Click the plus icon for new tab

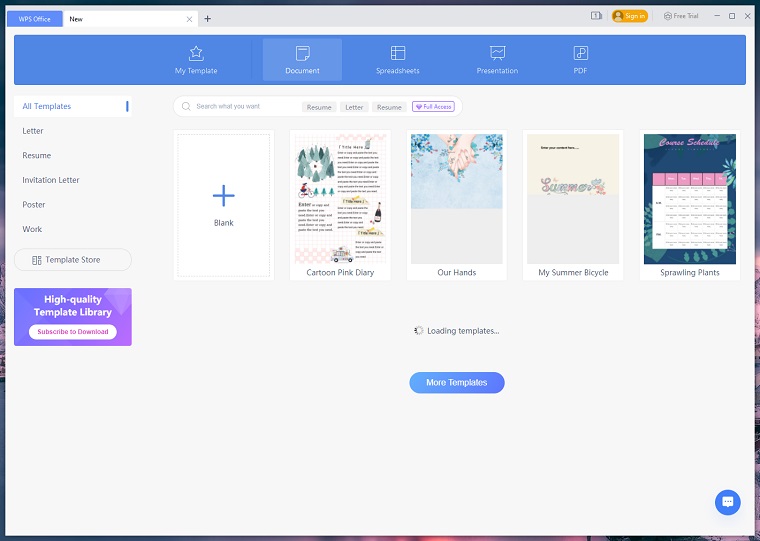click(207, 19)
